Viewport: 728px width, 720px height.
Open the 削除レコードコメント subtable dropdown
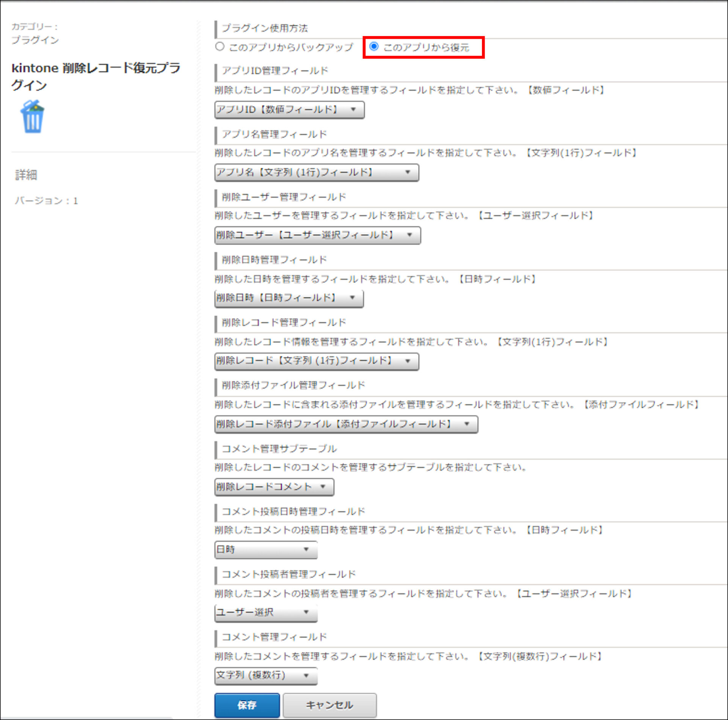coord(274,487)
